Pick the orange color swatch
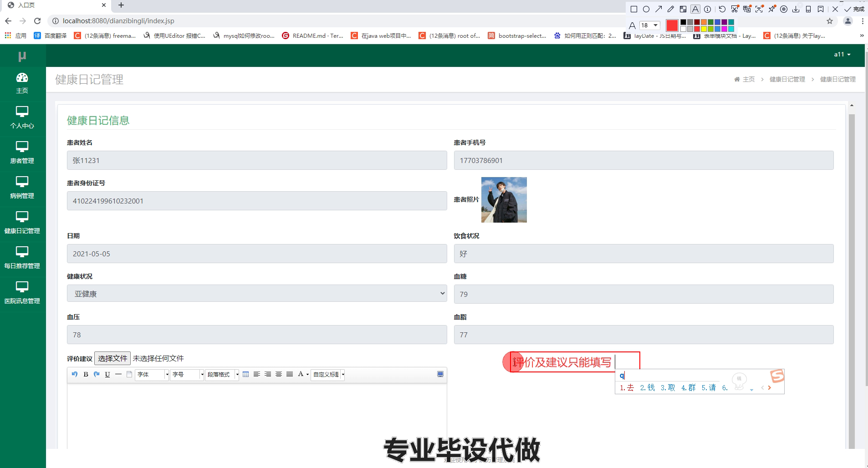 704,22
